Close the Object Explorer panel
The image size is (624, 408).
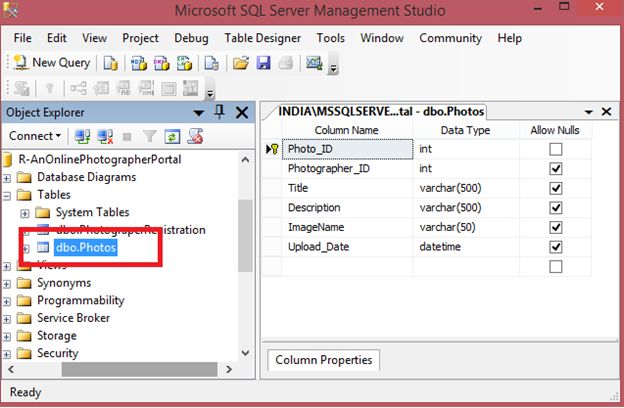point(242,113)
